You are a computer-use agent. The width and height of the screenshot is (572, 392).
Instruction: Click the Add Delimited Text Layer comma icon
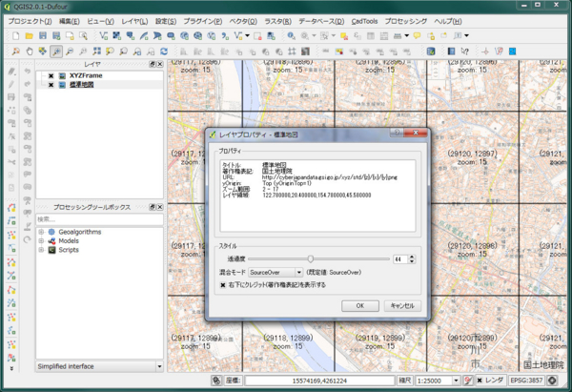(225, 36)
